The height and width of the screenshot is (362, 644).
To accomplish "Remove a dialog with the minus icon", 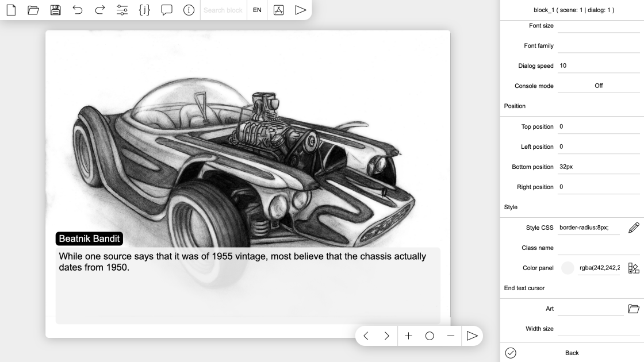I will [451, 336].
